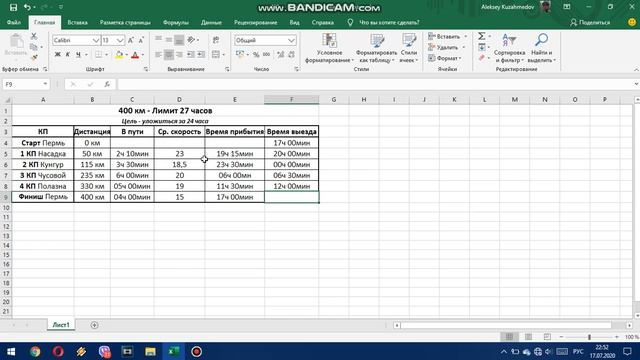Click the Undo arrow icon

(x=27, y=7)
